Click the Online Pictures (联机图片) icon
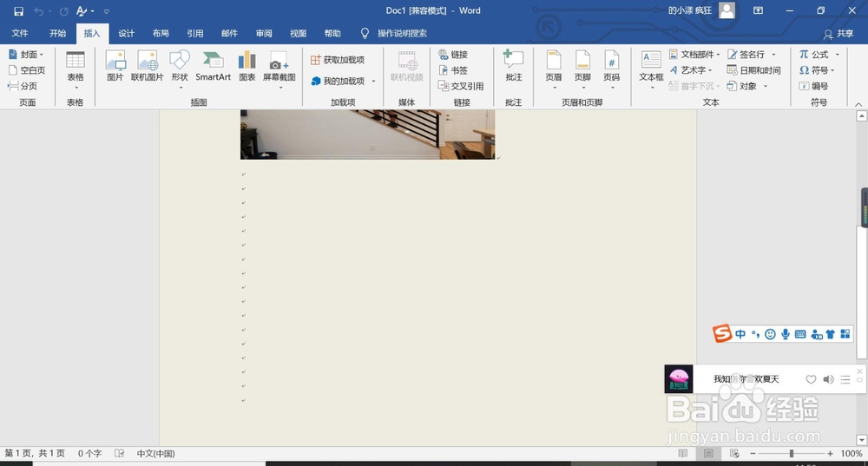 [x=148, y=66]
